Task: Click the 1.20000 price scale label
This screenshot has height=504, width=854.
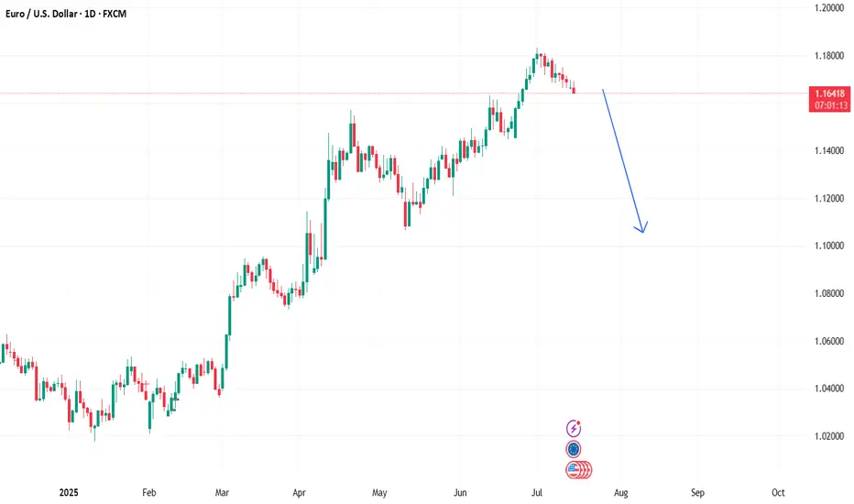Action: pyautogui.click(x=829, y=8)
